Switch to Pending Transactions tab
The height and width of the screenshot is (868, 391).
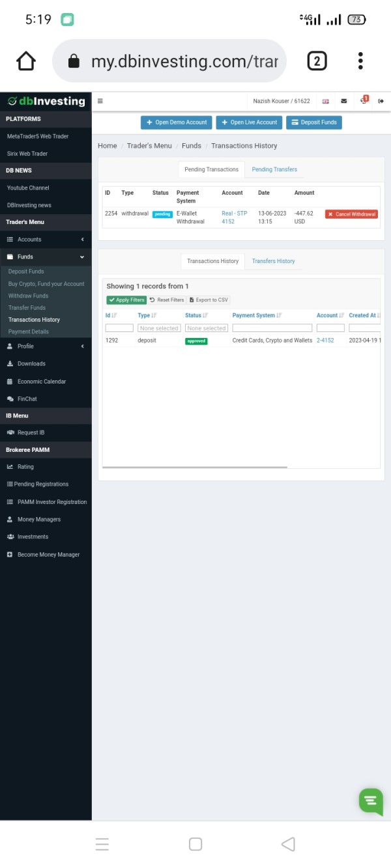(211, 169)
